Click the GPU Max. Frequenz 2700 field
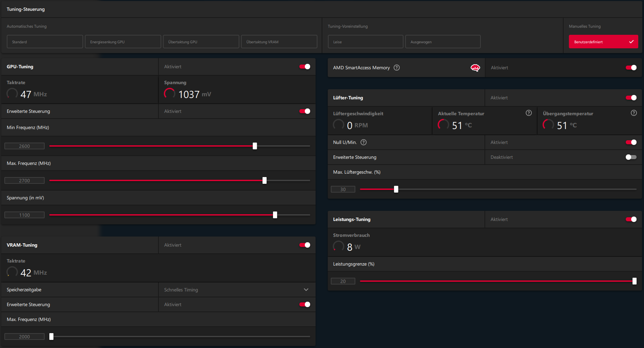644x348 pixels. [24, 180]
